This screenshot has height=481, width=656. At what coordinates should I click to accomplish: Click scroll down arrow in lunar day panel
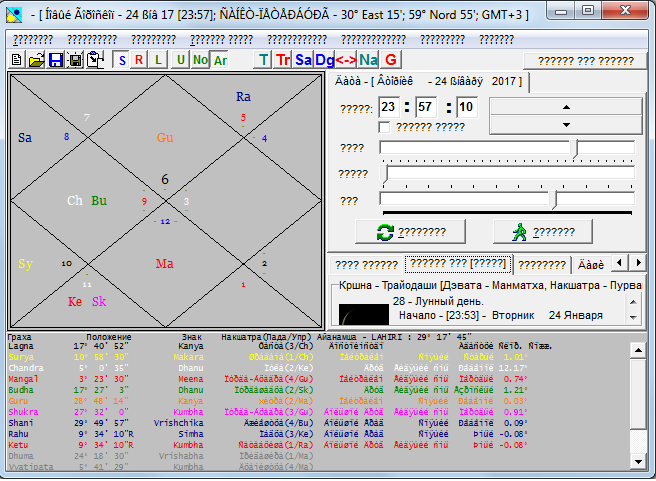tap(633, 317)
